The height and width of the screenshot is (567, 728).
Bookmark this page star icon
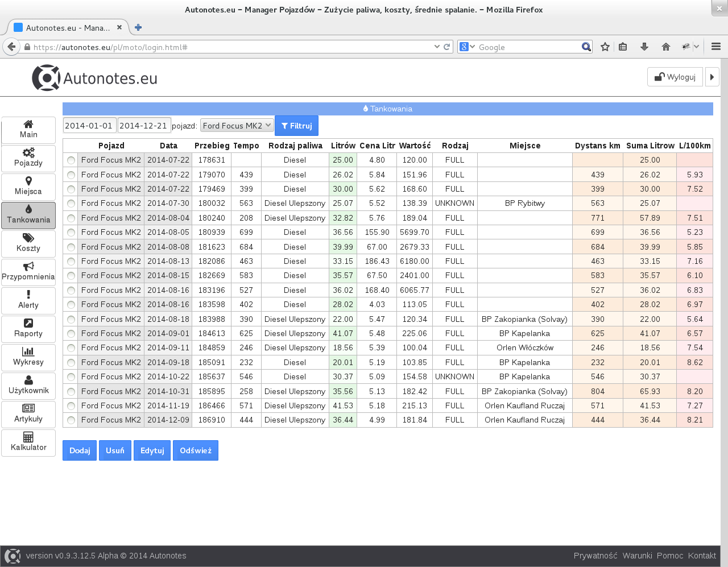pos(605,47)
